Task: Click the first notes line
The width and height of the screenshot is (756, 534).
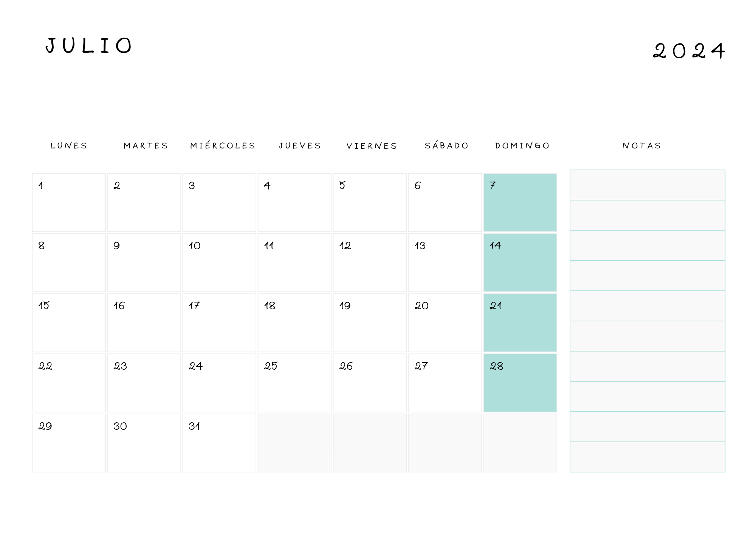Action: point(648,185)
